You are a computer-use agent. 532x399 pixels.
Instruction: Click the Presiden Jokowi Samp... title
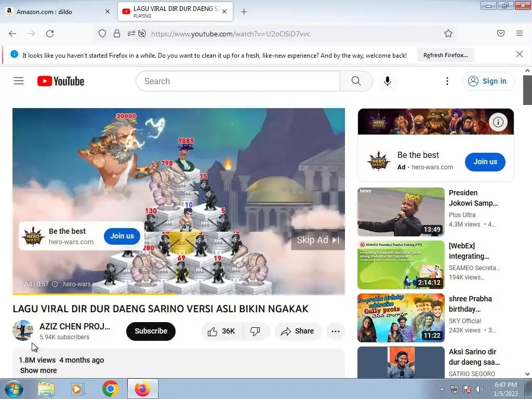pyautogui.click(x=473, y=198)
